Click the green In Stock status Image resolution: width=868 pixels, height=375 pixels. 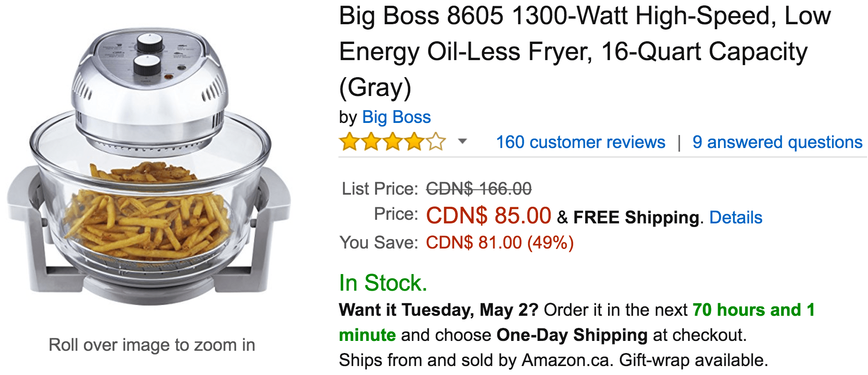click(x=383, y=283)
